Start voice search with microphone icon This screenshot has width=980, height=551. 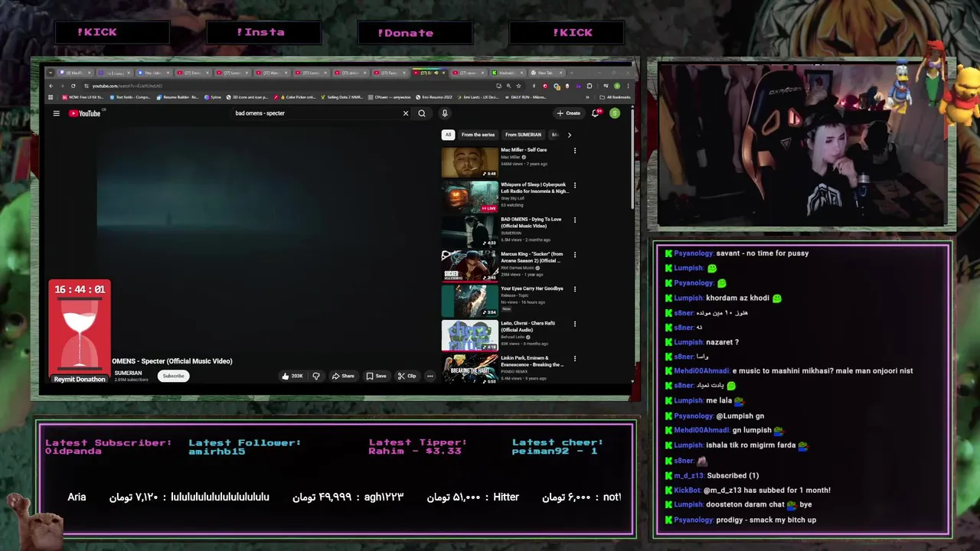pos(444,113)
